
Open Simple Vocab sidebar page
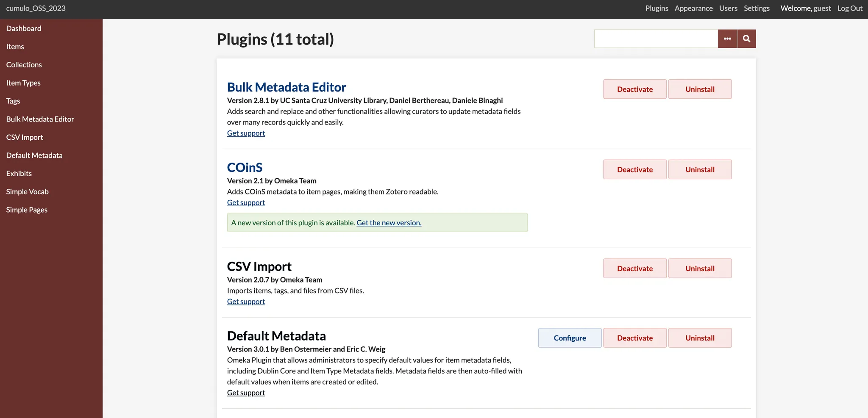click(28, 192)
